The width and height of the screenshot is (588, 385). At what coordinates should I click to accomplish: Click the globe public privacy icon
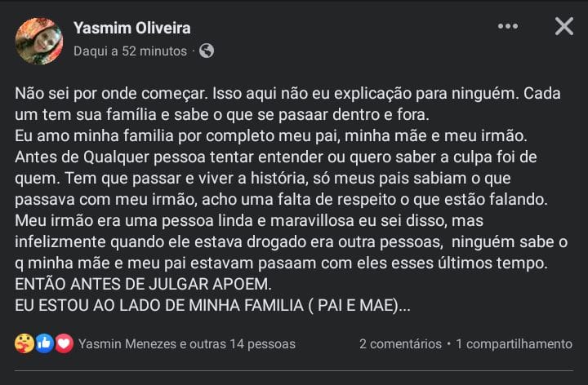(207, 51)
